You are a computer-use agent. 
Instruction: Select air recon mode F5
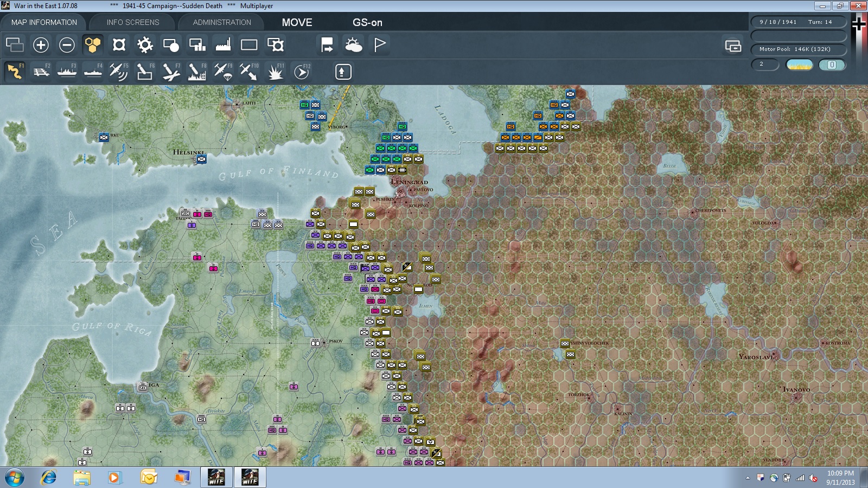tap(119, 72)
